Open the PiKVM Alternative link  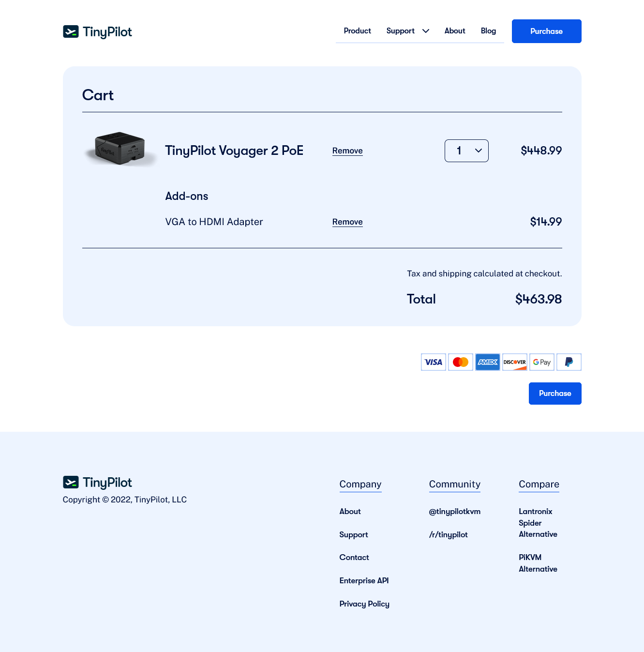(538, 563)
